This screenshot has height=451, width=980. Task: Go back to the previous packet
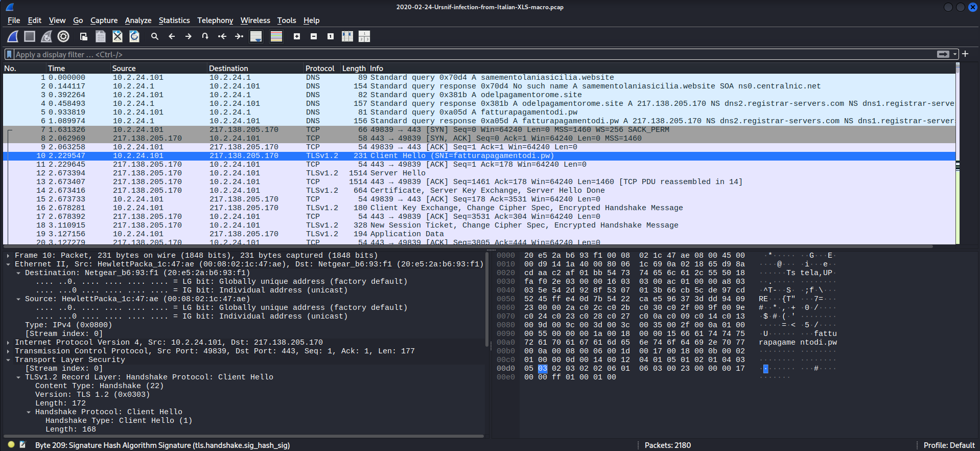click(x=172, y=36)
